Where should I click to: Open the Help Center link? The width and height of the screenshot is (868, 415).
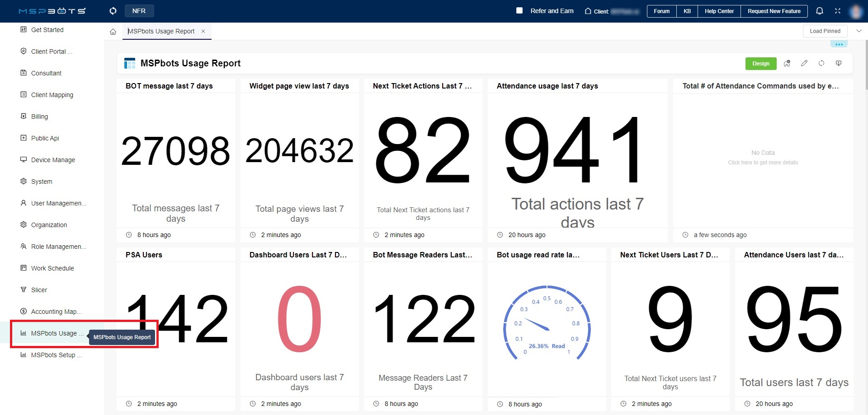(719, 11)
